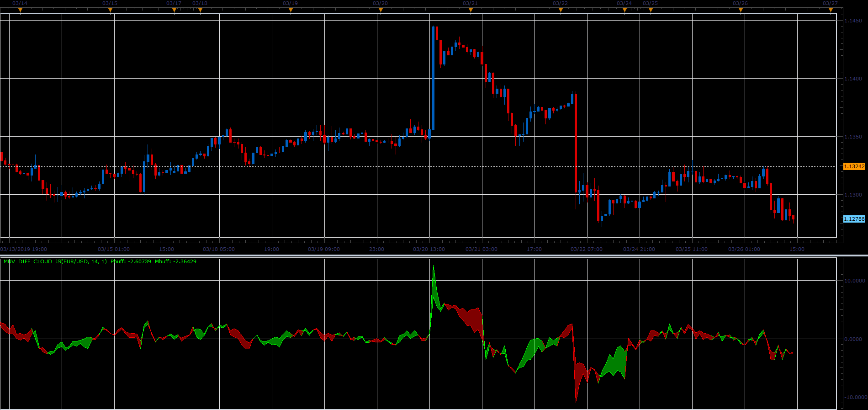Click the 03/25 11:00 time label
This screenshot has height=410, width=868.
692,249
